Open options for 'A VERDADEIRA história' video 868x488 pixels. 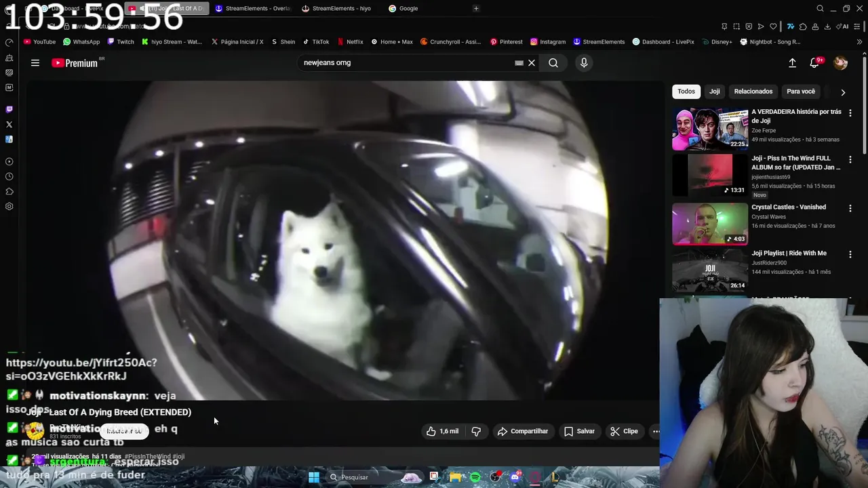point(850,113)
